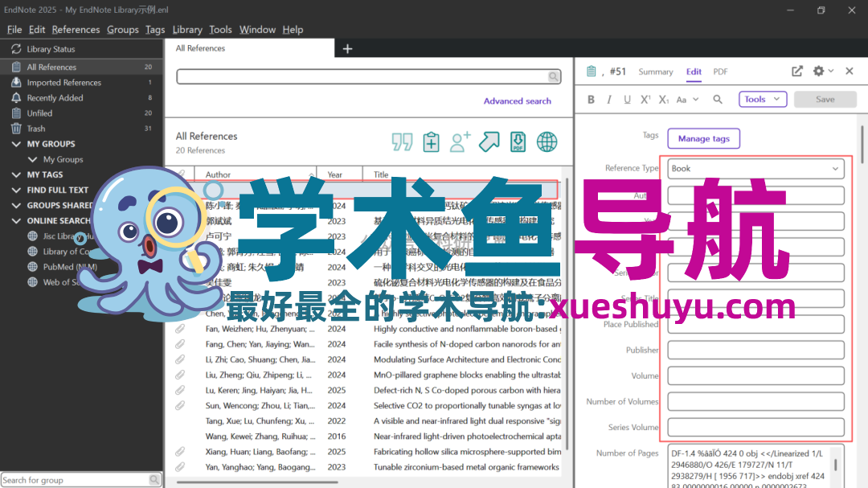Open the Tags menu
Image resolution: width=868 pixels, height=488 pixels.
point(155,30)
